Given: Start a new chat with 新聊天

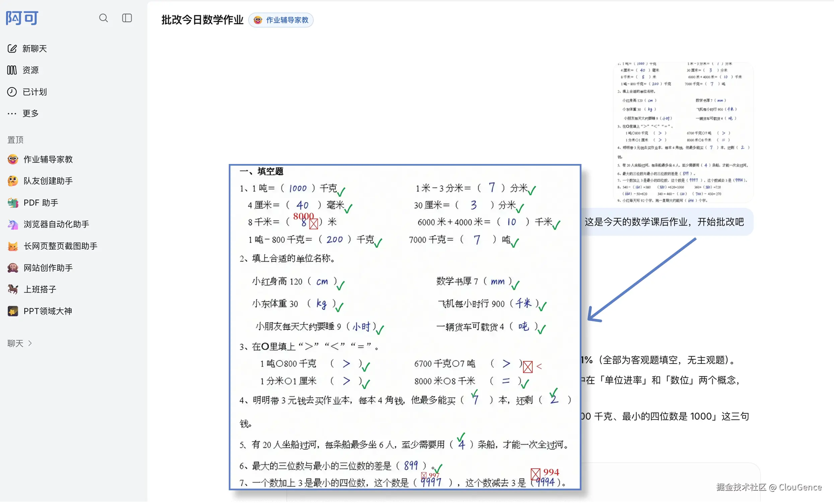Looking at the screenshot, I should pyautogui.click(x=27, y=49).
